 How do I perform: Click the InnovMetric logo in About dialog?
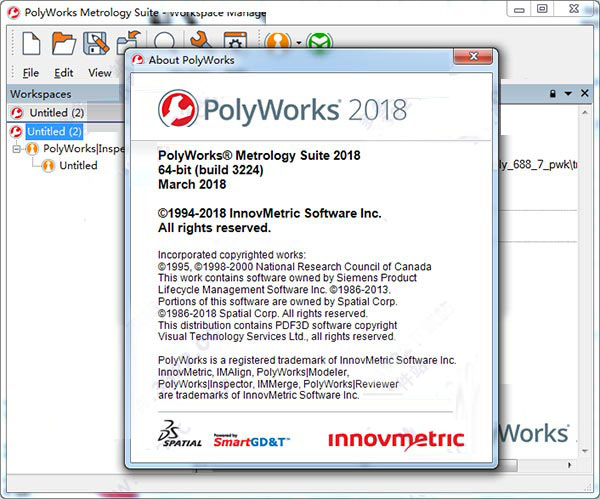396,440
